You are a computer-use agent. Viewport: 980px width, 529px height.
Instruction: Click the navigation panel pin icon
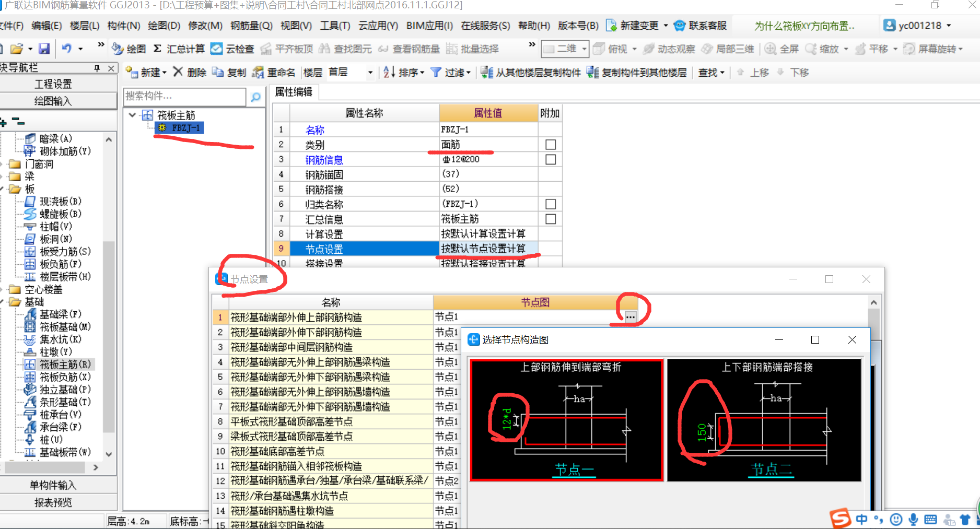pos(97,68)
